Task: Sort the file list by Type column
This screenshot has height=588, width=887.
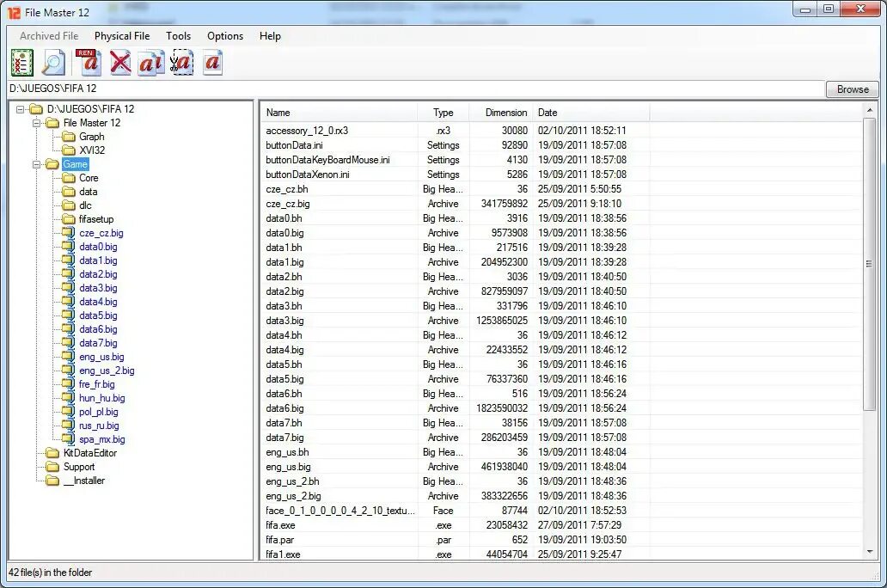Action: tap(443, 113)
